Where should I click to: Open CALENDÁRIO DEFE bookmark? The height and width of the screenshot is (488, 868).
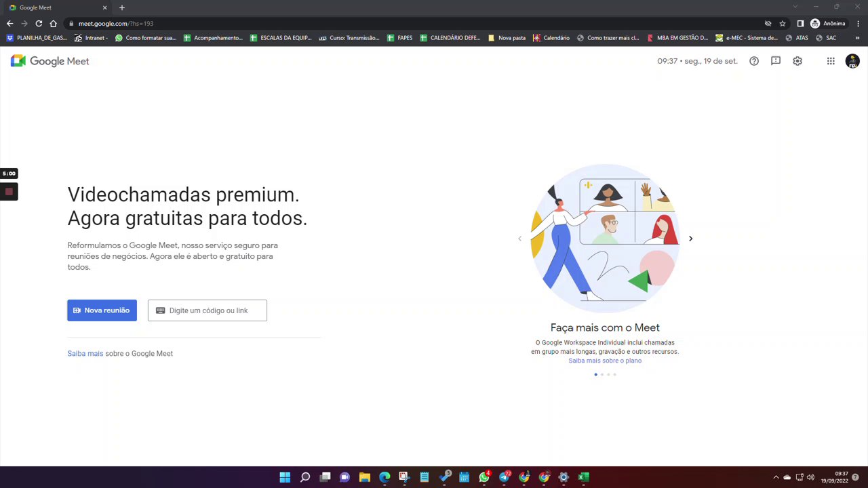[x=450, y=38]
